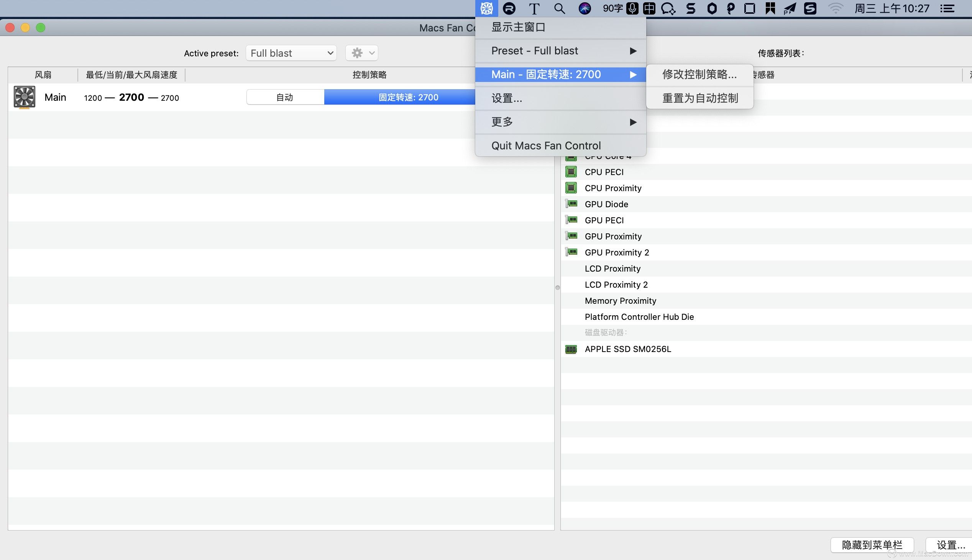Choose 设置... in the dropdown menu
972x560 pixels.
tap(561, 98)
